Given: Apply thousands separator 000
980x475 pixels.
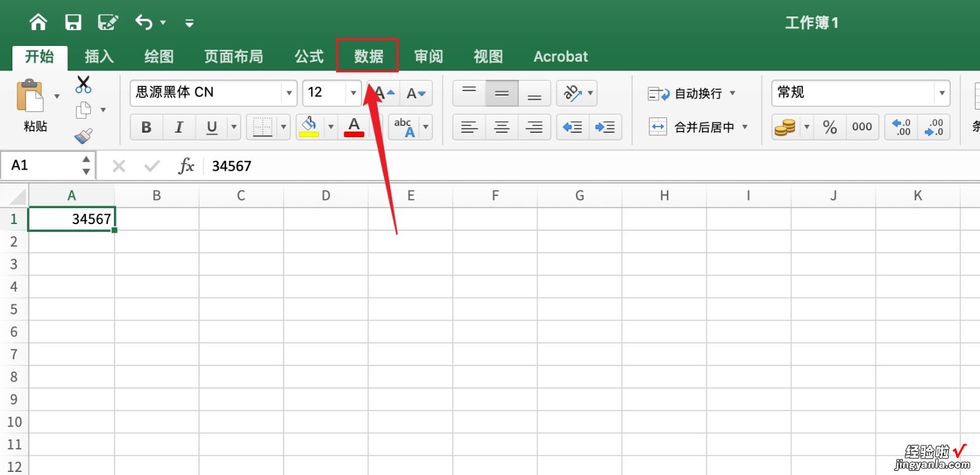Looking at the screenshot, I should tap(862, 127).
